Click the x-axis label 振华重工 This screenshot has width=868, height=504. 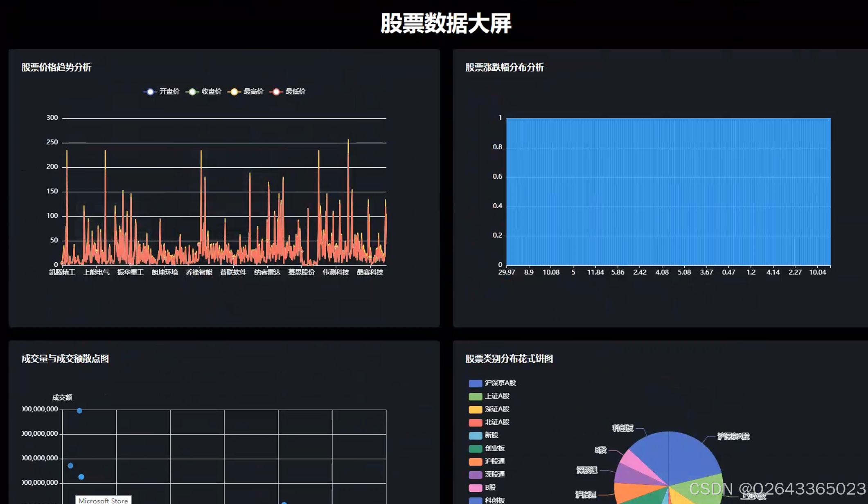(x=131, y=272)
